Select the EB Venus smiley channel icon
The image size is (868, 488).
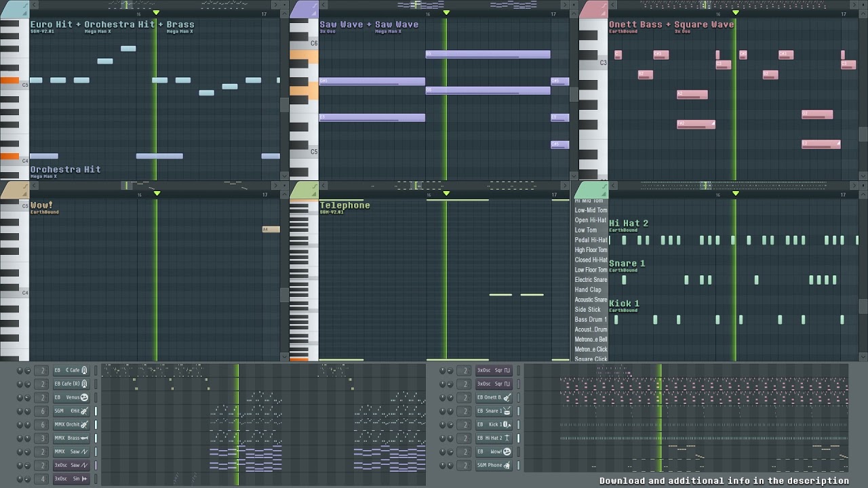(84, 397)
